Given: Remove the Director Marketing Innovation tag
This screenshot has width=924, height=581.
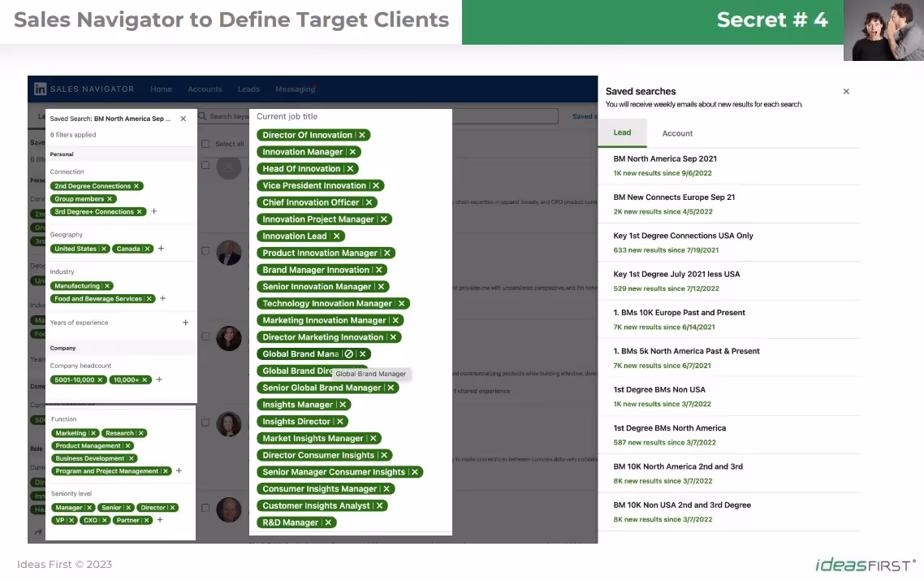Looking at the screenshot, I should pyautogui.click(x=393, y=336).
